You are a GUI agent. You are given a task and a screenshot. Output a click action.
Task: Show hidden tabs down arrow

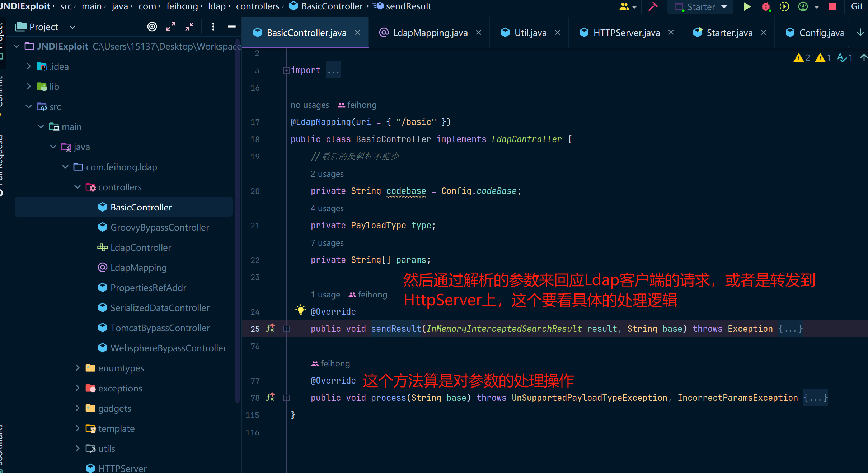tap(860, 33)
